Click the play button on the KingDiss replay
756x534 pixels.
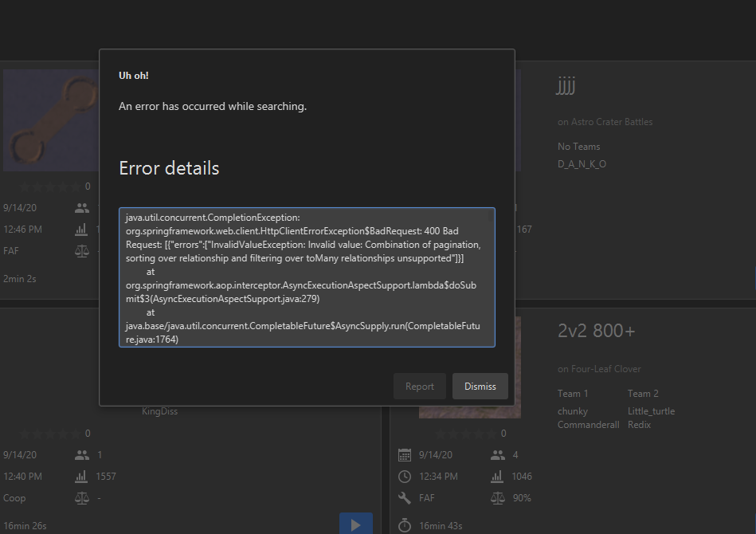[x=356, y=524]
